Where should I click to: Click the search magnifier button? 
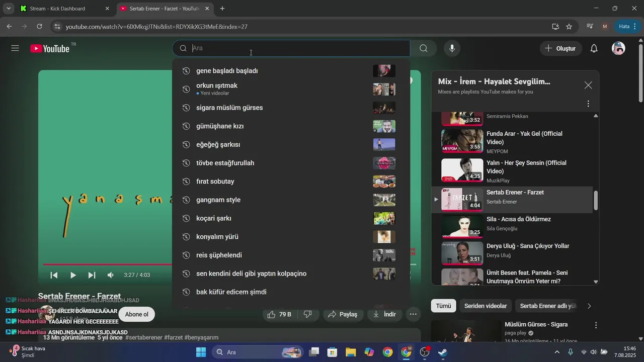[x=424, y=48]
